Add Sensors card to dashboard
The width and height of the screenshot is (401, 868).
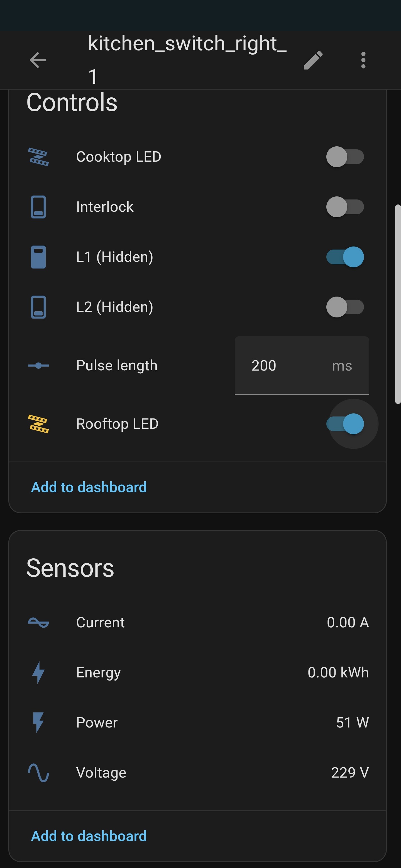pos(89,836)
